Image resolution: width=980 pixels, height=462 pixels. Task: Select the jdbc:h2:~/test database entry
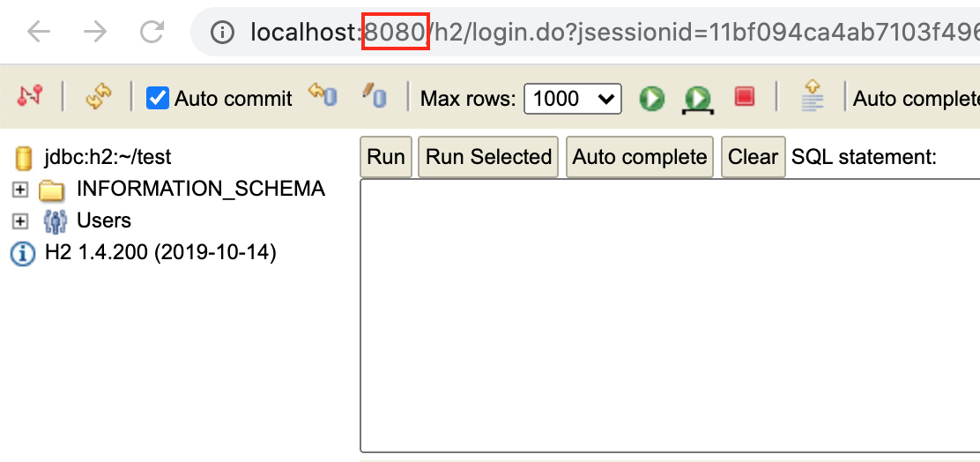click(108, 158)
